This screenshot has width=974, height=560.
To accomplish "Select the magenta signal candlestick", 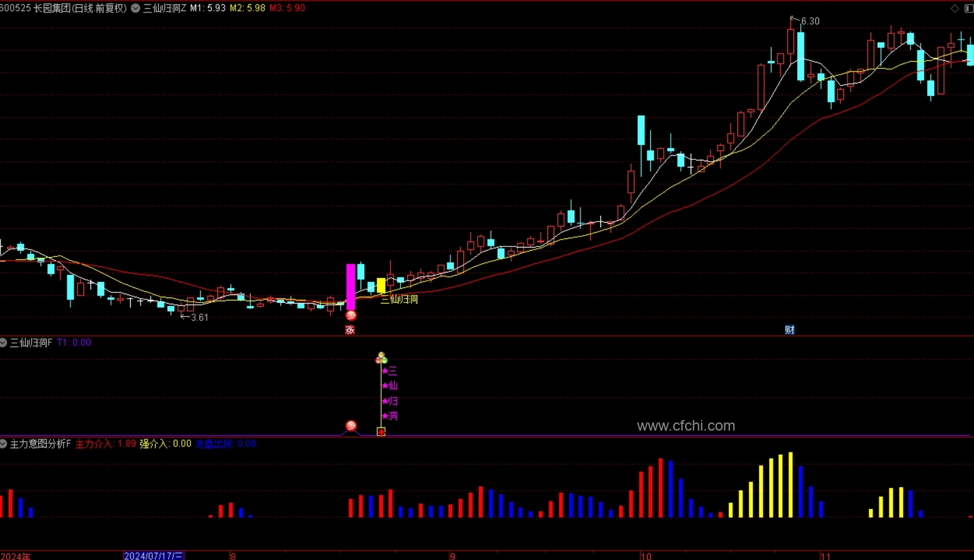I will (351, 287).
